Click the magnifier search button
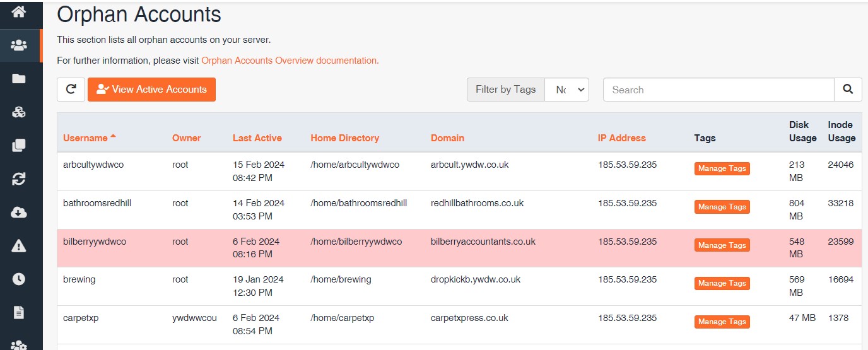 click(848, 90)
